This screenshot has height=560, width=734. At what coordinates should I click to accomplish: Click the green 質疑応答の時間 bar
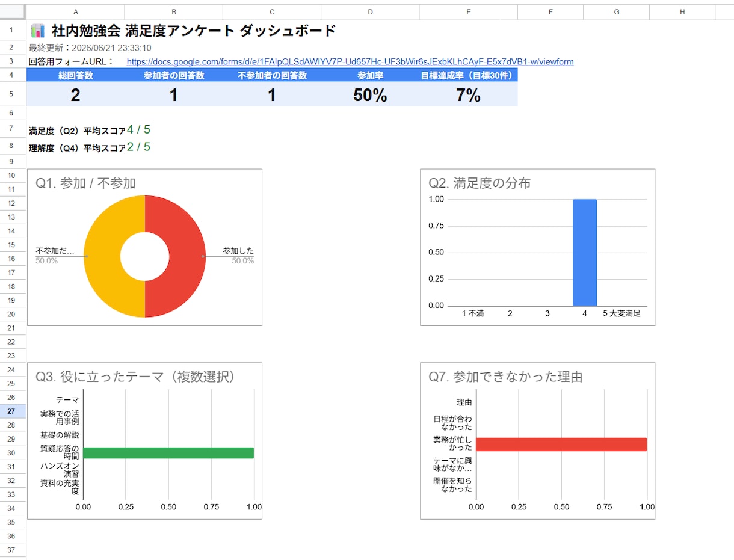(x=168, y=453)
